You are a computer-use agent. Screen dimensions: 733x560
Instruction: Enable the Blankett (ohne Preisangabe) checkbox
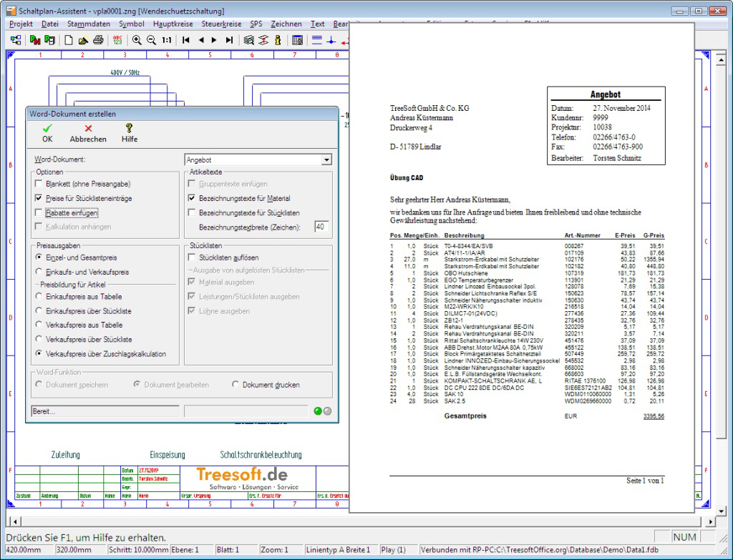coord(39,184)
